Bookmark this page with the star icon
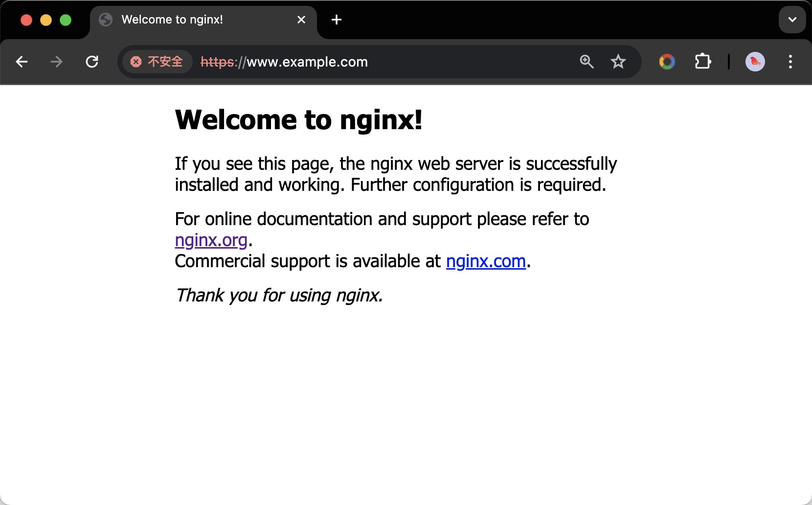 coord(618,62)
